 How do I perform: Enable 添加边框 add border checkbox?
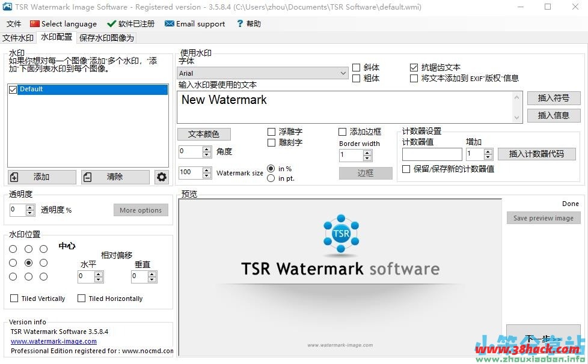pyautogui.click(x=342, y=132)
